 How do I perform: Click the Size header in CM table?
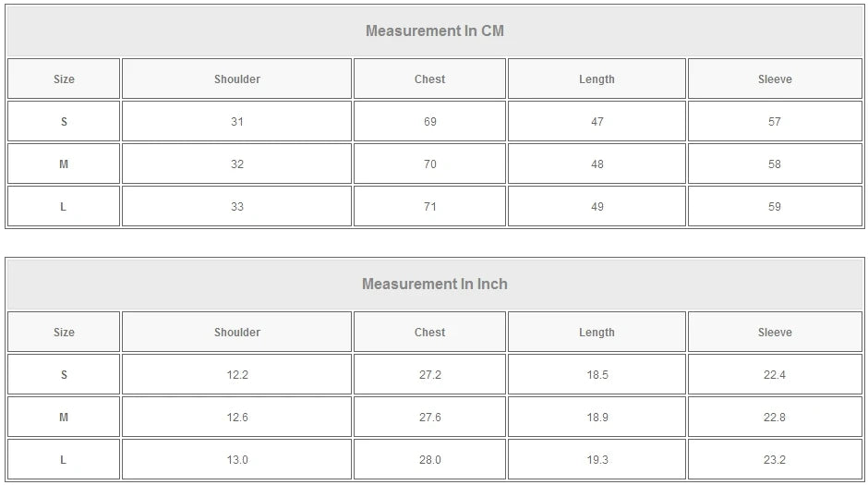pos(64,79)
